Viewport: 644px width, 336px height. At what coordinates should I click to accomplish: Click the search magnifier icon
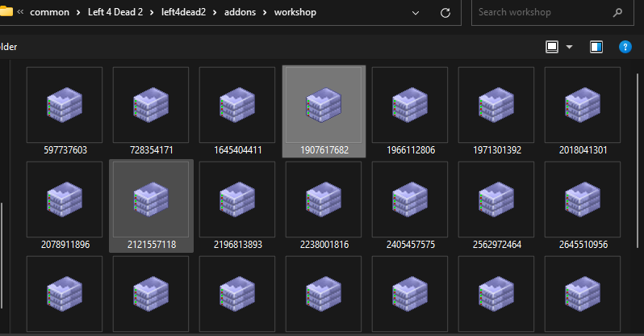coord(617,13)
